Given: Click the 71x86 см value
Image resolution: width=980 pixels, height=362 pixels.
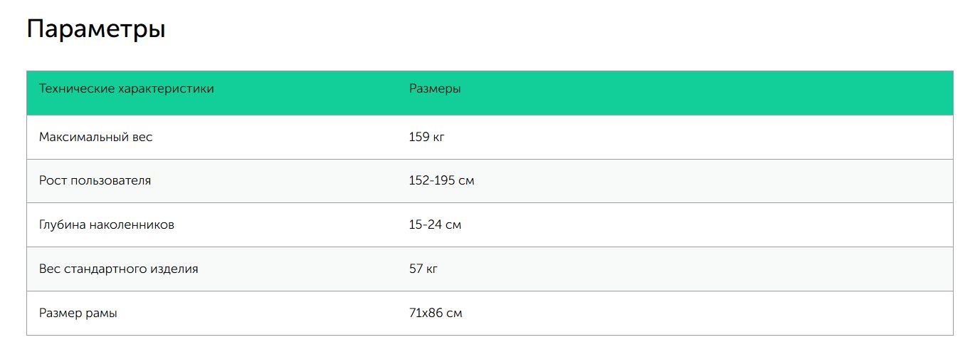Looking at the screenshot, I should pyautogui.click(x=436, y=314).
